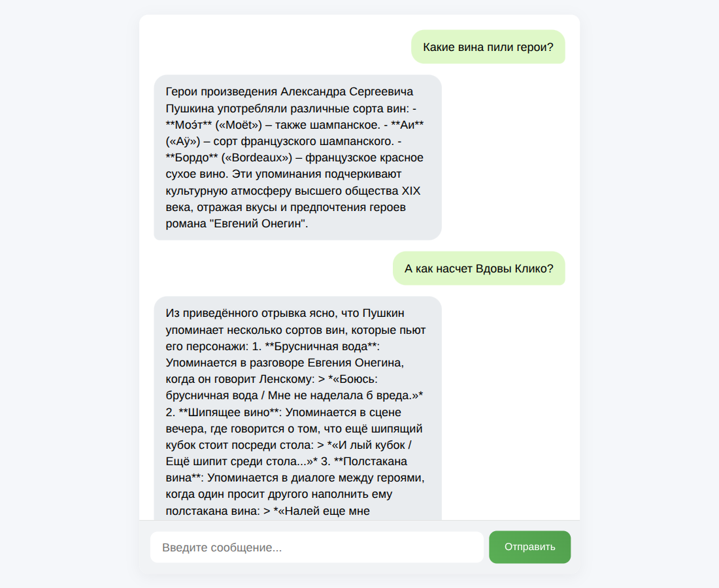Click the "Введите сообщение..." message input field
Screen dimensions: 719x588
(x=317, y=547)
